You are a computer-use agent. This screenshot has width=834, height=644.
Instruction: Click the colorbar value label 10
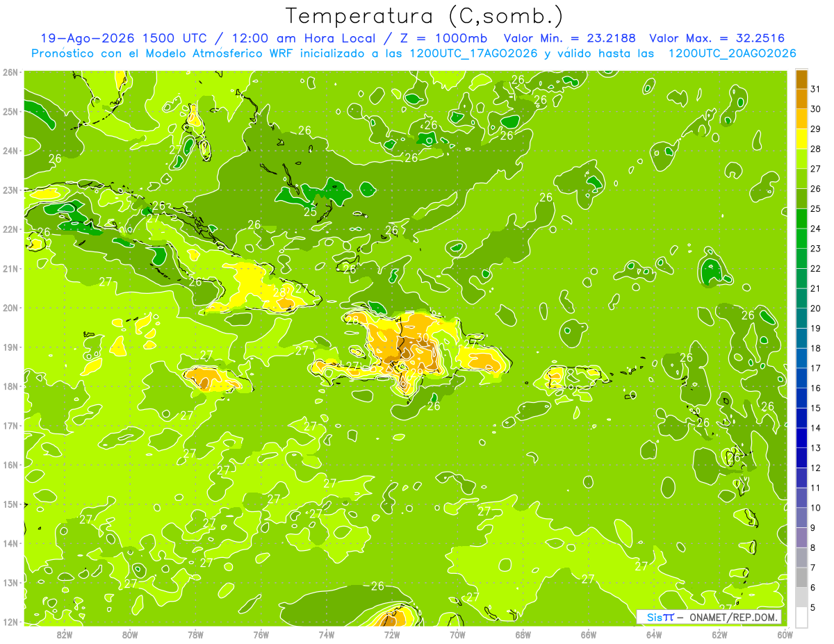point(816,508)
